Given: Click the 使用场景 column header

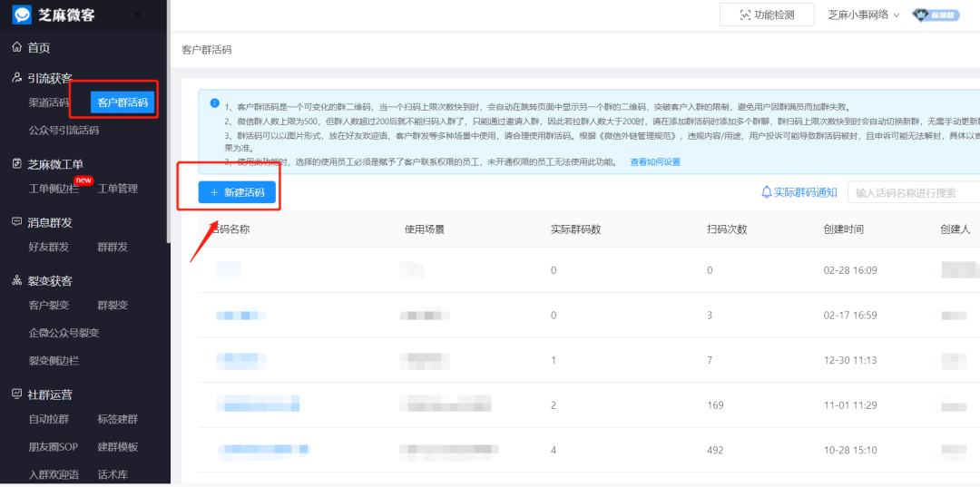Looking at the screenshot, I should pyautogui.click(x=425, y=229).
